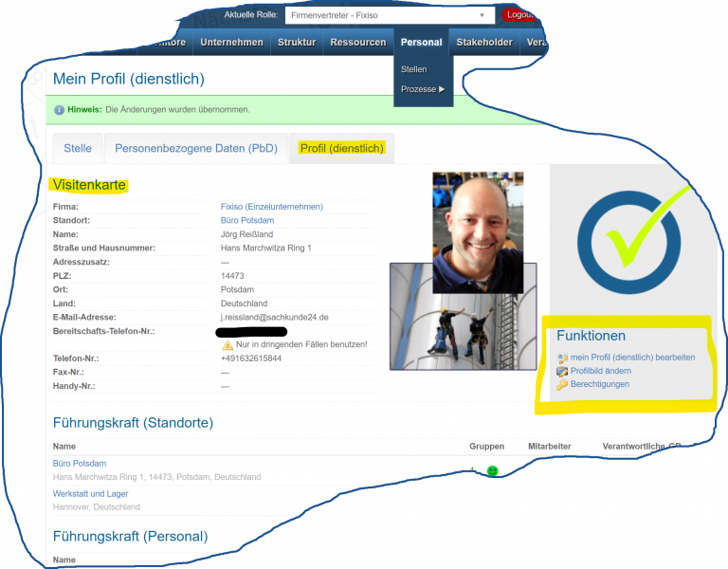728x569 pixels.
Task: Click the portrait profile photo
Action: (x=478, y=232)
